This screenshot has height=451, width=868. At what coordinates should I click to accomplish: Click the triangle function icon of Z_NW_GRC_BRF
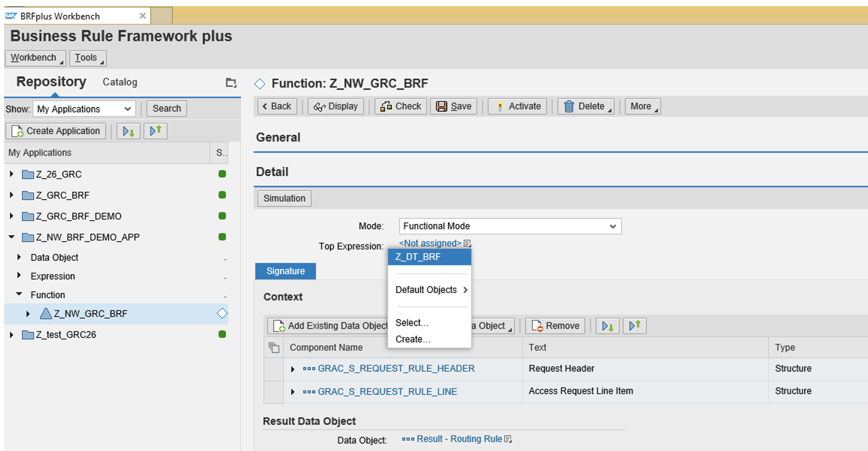46,313
